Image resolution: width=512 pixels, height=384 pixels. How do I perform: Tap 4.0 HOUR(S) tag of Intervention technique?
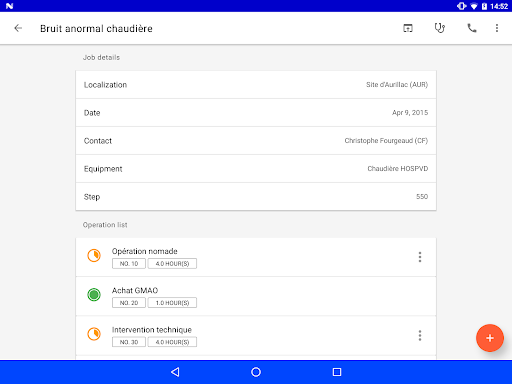(172, 342)
